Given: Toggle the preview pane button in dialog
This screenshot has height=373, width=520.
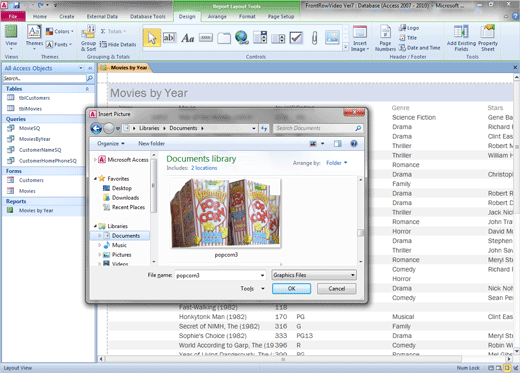Looking at the screenshot, I should coord(338,144).
